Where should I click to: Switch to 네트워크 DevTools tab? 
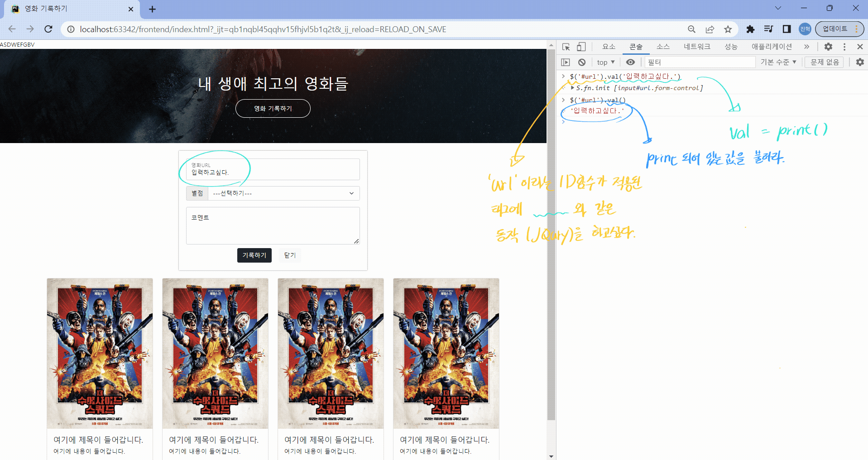697,47
